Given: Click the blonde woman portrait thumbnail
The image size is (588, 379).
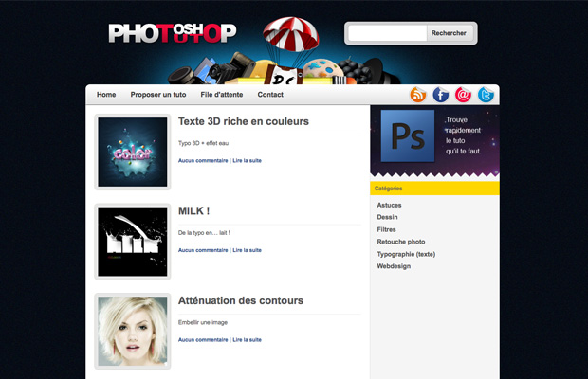Looking at the screenshot, I should click(x=133, y=331).
